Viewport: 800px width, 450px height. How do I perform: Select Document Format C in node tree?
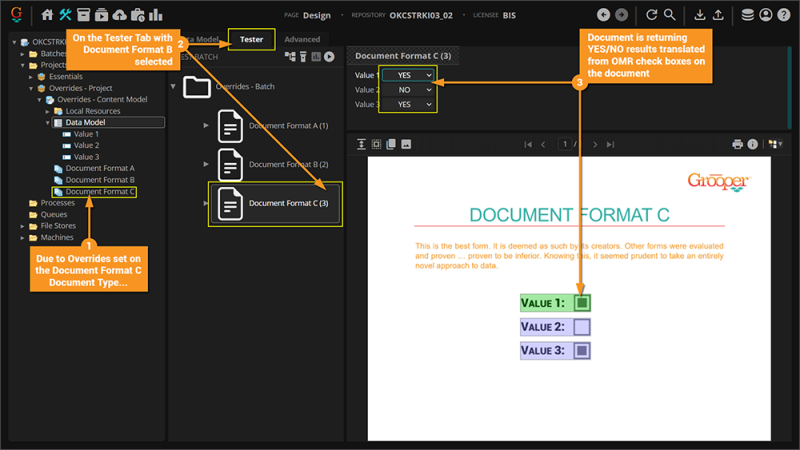[x=100, y=192]
